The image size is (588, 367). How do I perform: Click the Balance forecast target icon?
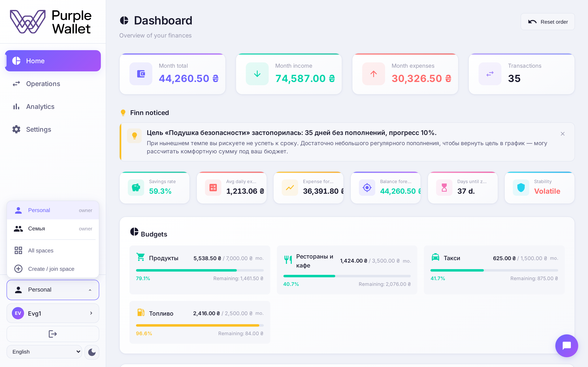(367, 187)
